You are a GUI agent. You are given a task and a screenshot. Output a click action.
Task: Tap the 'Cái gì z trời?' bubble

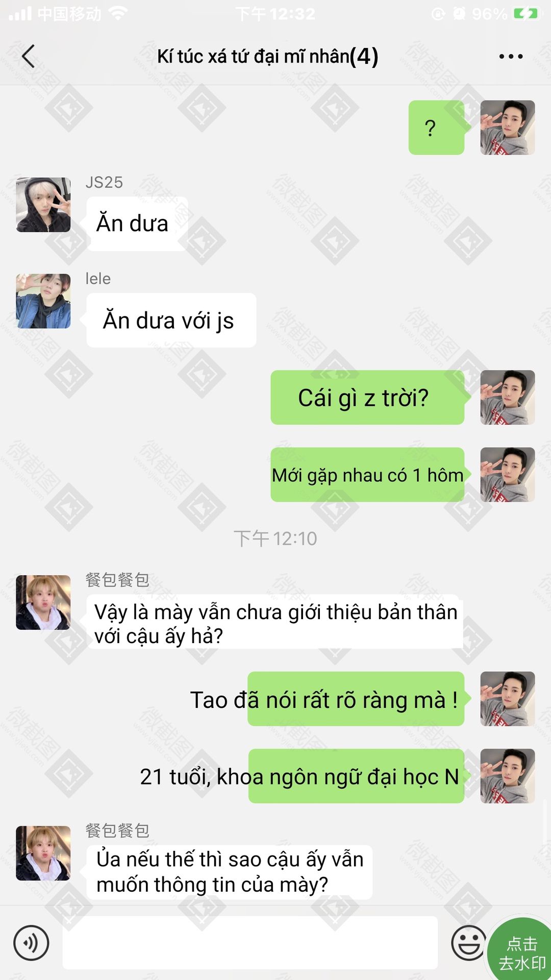pyautogui.click(x=367, y=398)
